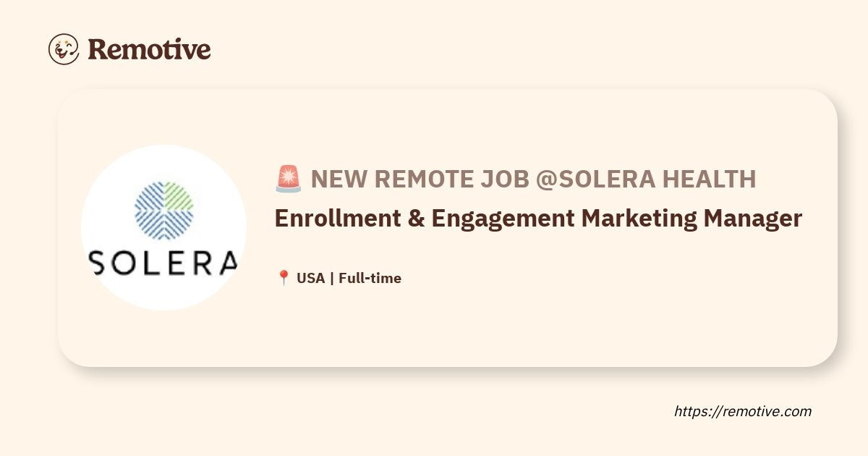The image size is (868, 456).
Task: Open the Enrollment & Engagement Marketing Manager title
Action: (538, 219)
